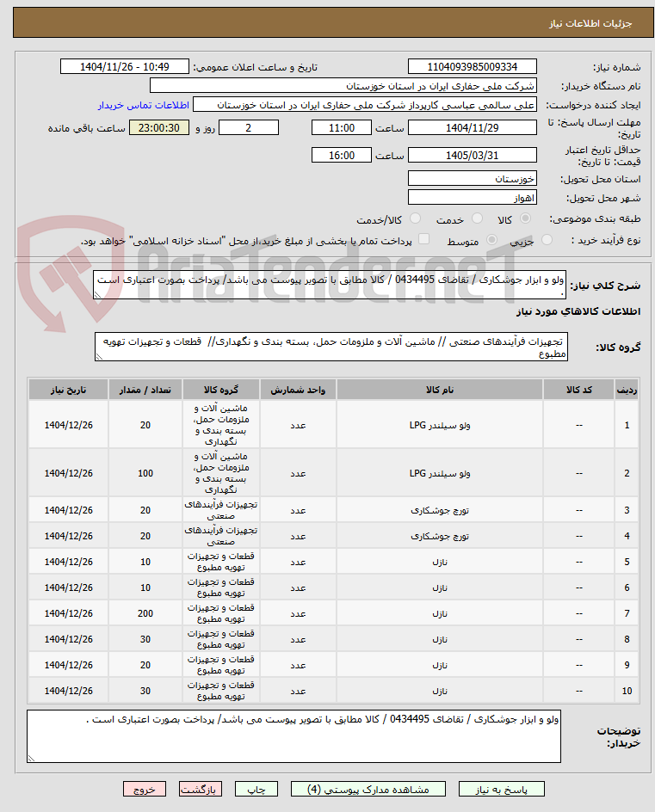Viewport: 655px width, 812px height.
Task: Click the توضیحات خریدار notes box
Action: [x=294, y=736]
